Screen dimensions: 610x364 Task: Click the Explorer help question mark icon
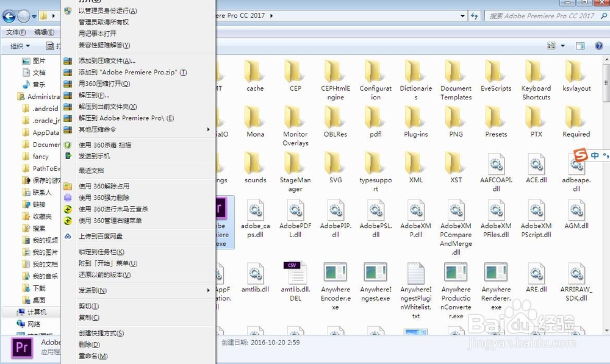599,46
